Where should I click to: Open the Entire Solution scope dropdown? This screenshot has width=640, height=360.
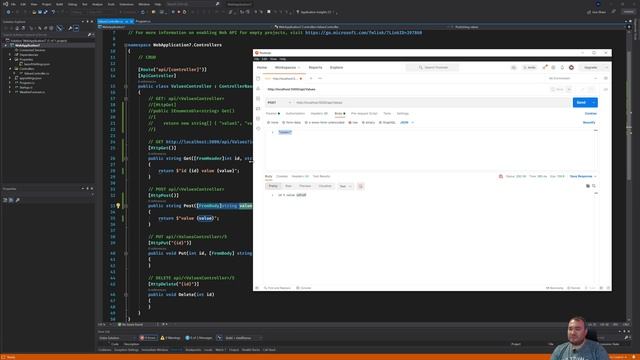(x=117, y=338)
